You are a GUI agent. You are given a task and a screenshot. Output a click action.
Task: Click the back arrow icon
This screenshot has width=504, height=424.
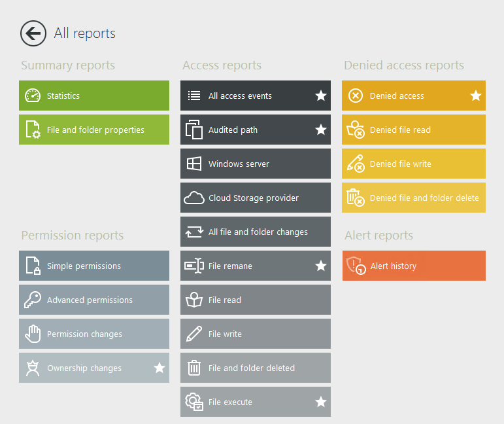[x=33, y=33]
